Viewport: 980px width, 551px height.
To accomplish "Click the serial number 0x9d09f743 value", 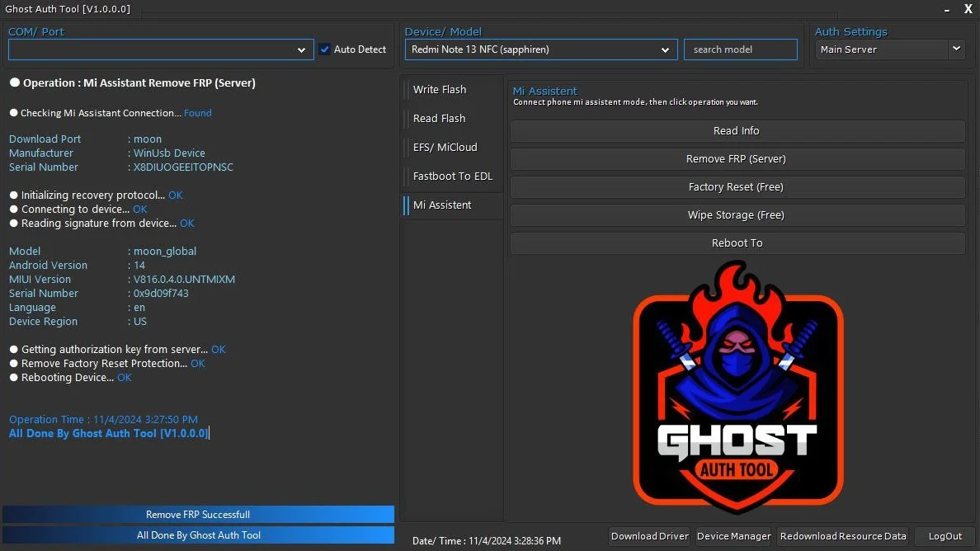I will tap(161, 293).
